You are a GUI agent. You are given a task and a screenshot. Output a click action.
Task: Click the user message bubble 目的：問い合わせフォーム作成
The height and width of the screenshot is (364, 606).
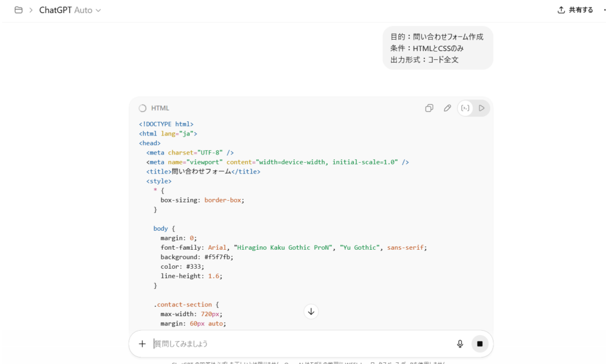[x=437, y=48]
